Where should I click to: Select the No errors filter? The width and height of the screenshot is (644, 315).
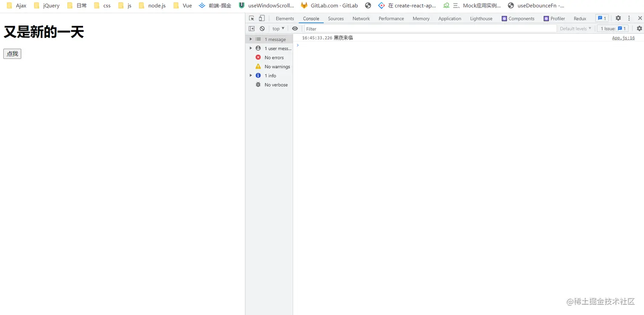click(269, 58)
